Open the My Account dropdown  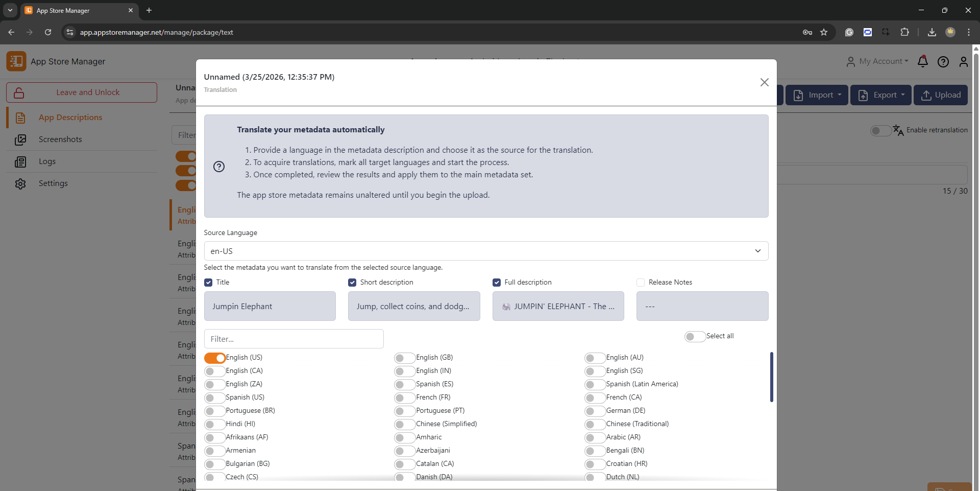click(x=877, y=61)
